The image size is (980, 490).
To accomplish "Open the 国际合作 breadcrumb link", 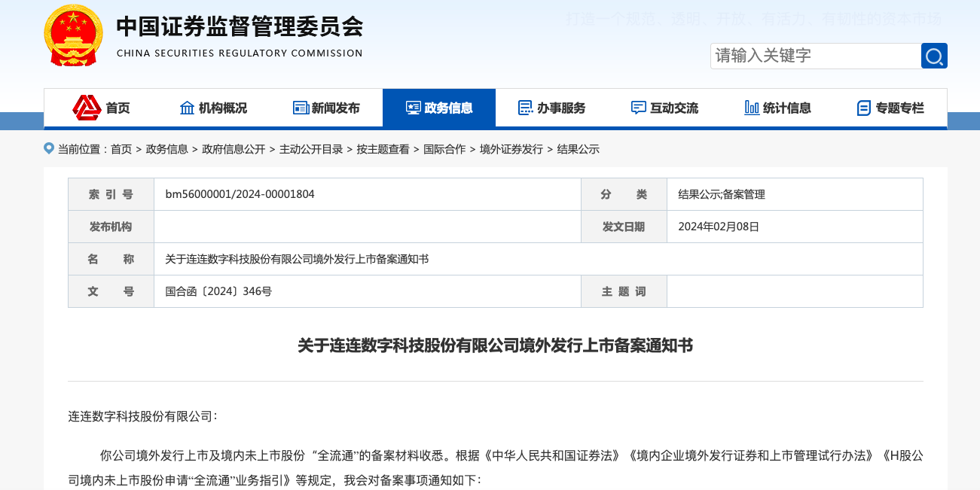I will (444, 149).
